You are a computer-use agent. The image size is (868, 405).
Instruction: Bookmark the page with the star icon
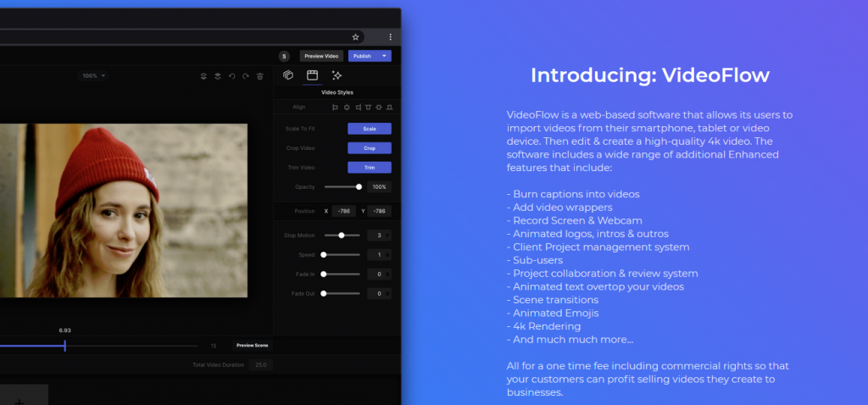coord(355,37)
